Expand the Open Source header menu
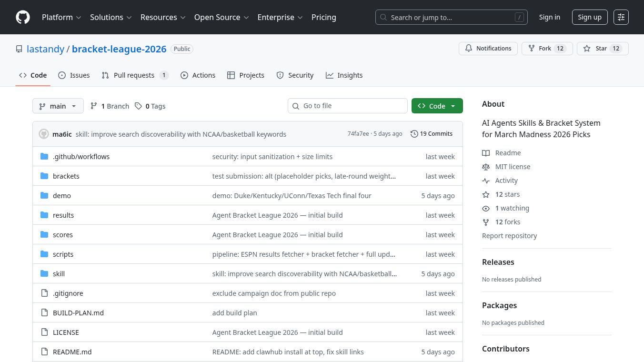This screenshot has height=362, width=644. 221,17
